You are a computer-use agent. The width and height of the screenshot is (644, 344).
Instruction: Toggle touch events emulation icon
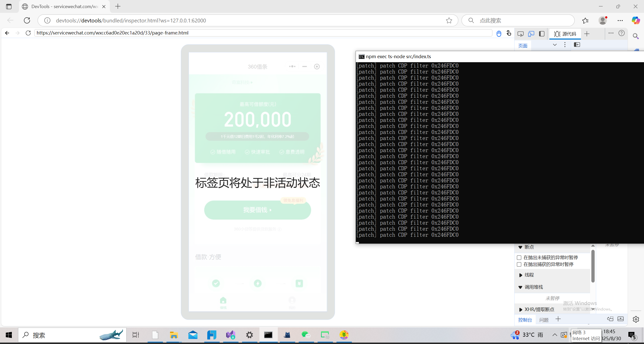click(x=509, y=33)
